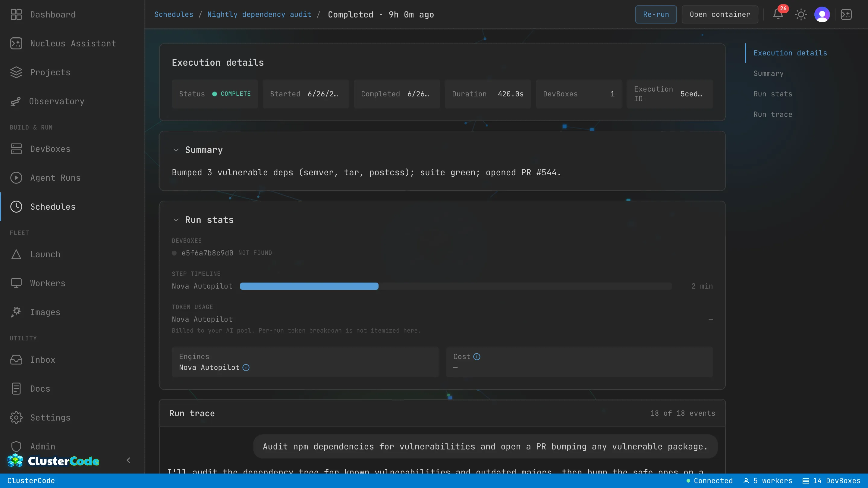Viewport: 868px width, 488px height.
Task: Click the ClusterCode logo
Action: (x=53, y=461)
